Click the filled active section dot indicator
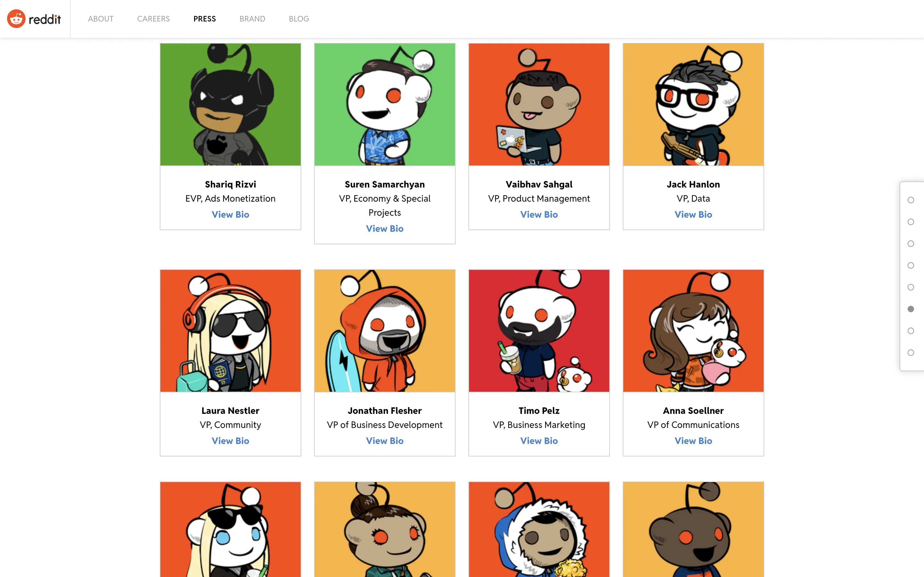 point(911,309)
